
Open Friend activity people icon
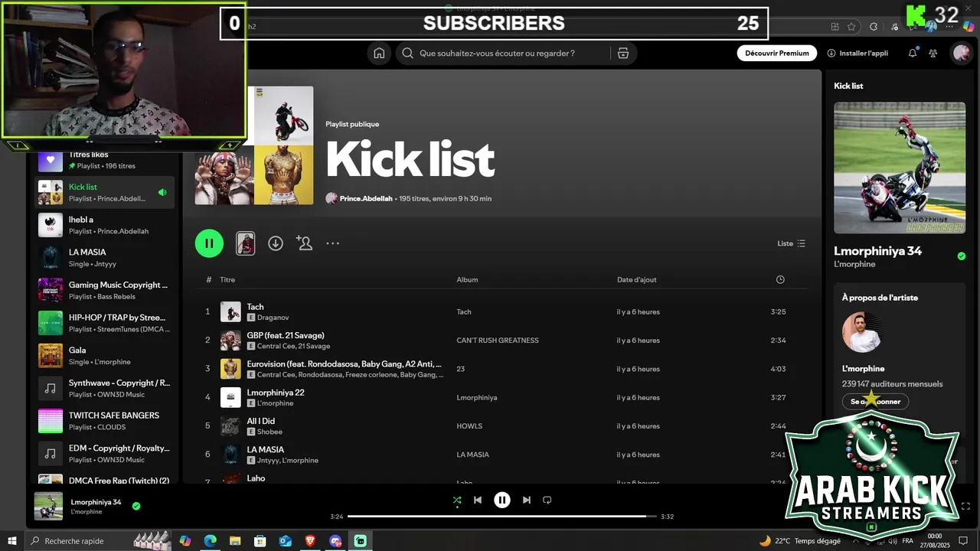[933, 54]
